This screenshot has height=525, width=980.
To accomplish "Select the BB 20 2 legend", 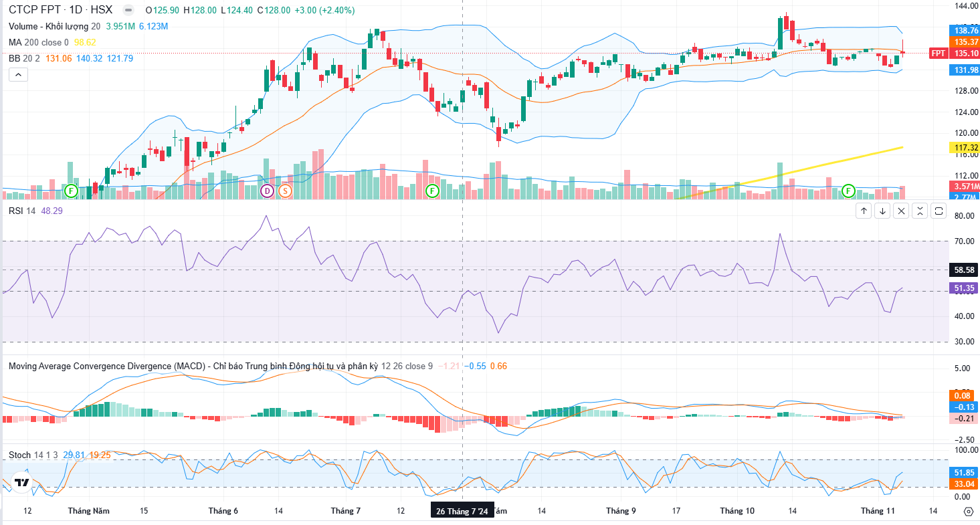I will (x=24, y=58).
